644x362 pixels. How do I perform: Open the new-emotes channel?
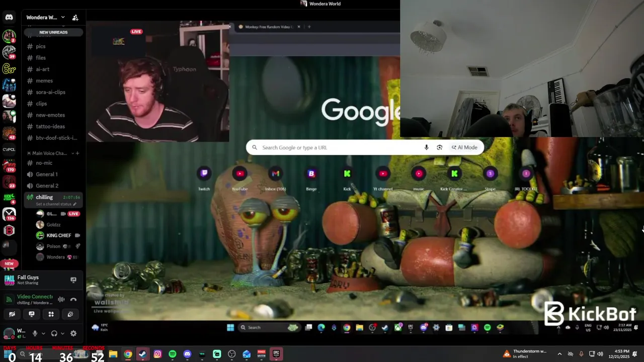(x=50, y=115)
